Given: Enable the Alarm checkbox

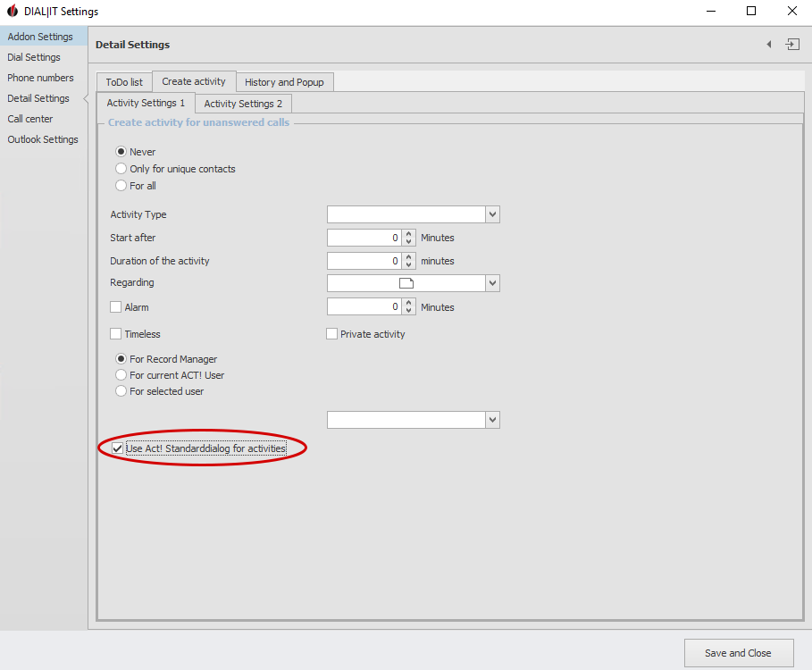Looking at the screenshot, I should tap(115, 307).
